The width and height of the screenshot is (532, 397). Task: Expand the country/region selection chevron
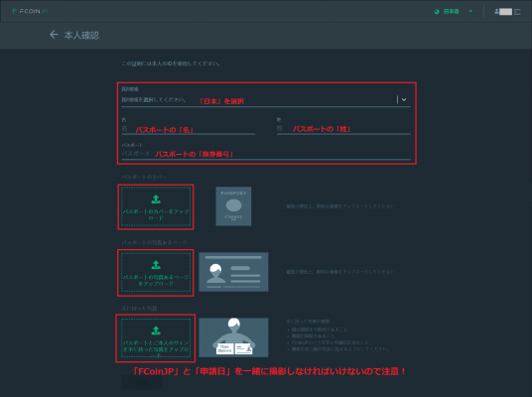point(404,99)
